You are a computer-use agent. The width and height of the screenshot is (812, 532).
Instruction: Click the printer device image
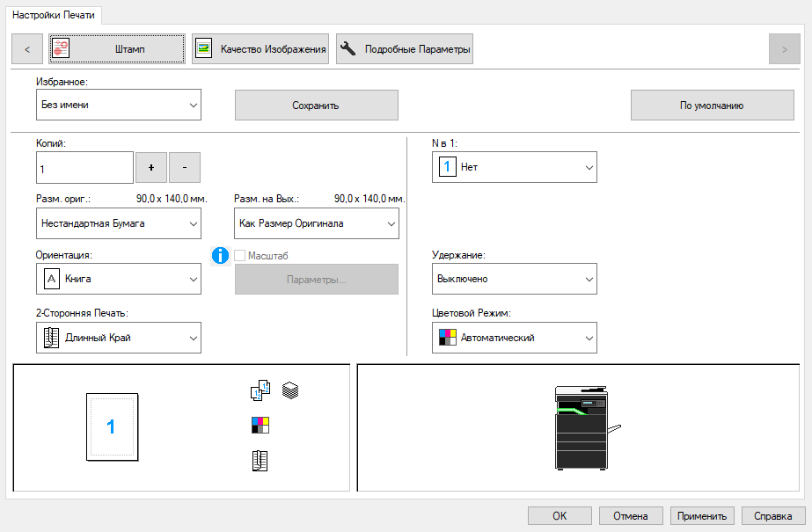(x=587, y=427)
